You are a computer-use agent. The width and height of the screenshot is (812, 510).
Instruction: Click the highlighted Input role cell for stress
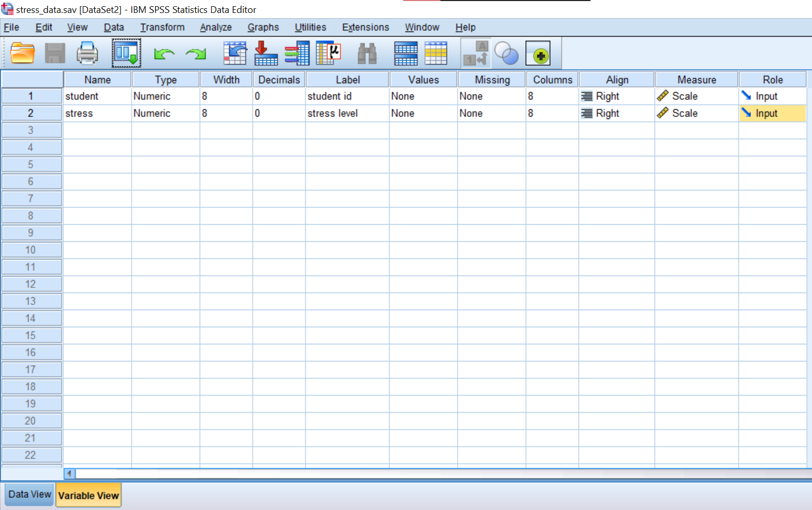[x=773, y=113]
